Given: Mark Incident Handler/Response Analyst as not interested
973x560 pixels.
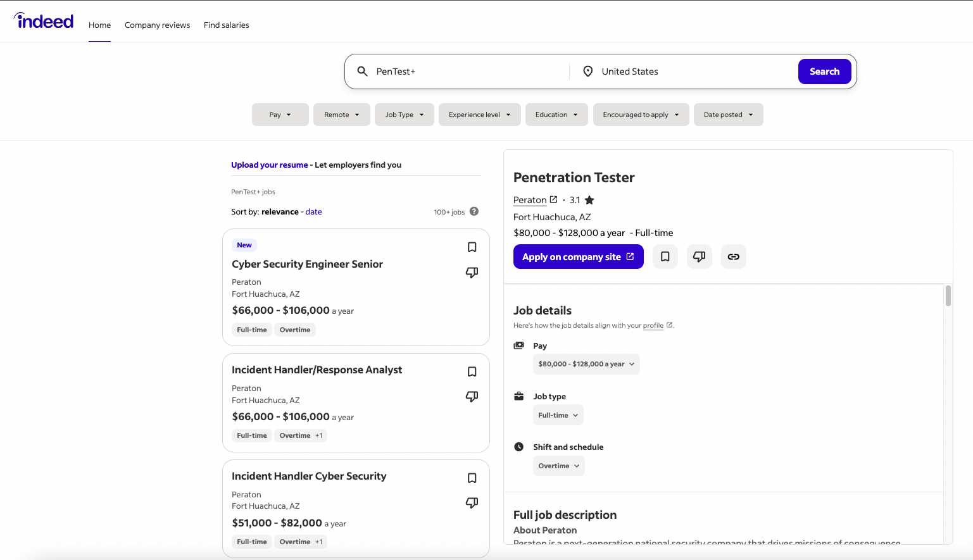Looking at the screenshot, I should 472,396.
